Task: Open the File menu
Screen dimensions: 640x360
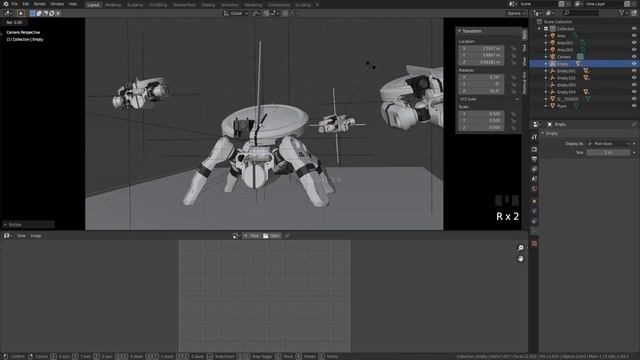Action: (x=15, y=4)
